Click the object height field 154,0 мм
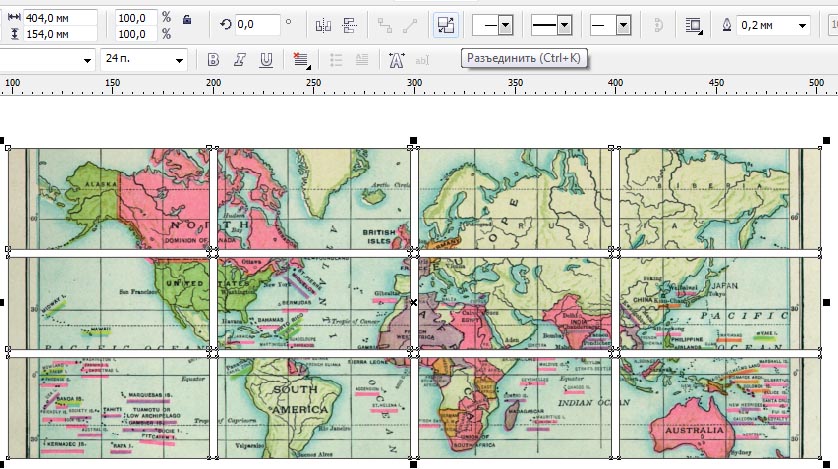Image resolution: width=838 pixels, height=469 pixels. click(60, 34)
